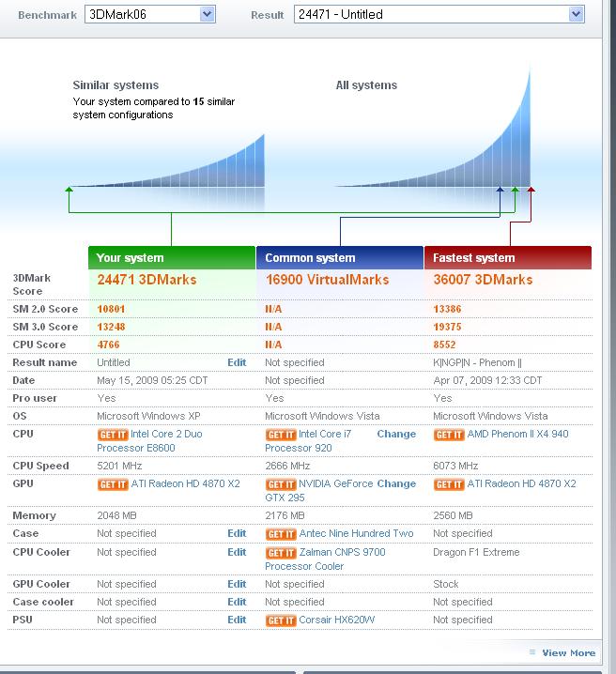Click GET IT badge for NVIDIA GeForce GTX 295
The image size is (616, 674).
(x=281, y=484)
